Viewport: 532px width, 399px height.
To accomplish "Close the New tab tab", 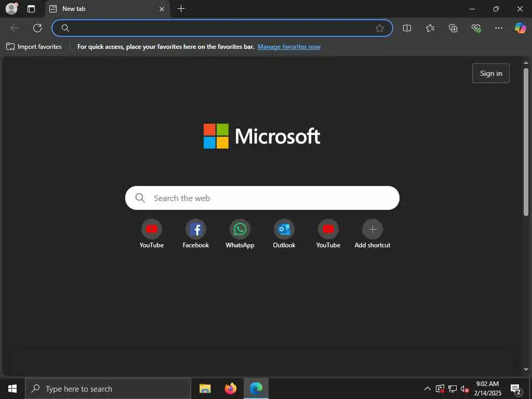I will pyautogui.click(x=162, y=9).
